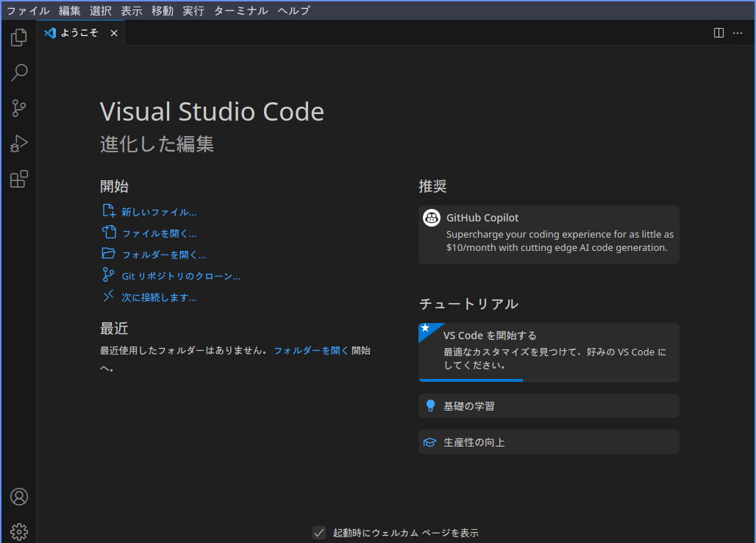Click the new file icon beside 新しいファイル

point(109,210)
